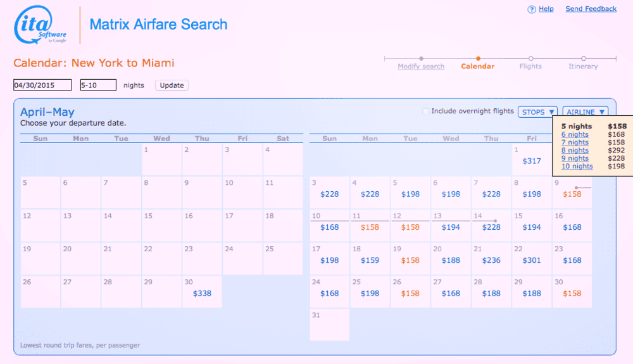633x364 pixels.
Task: Select May 9 lowest fare $158
Action: [x=572, y=194]
